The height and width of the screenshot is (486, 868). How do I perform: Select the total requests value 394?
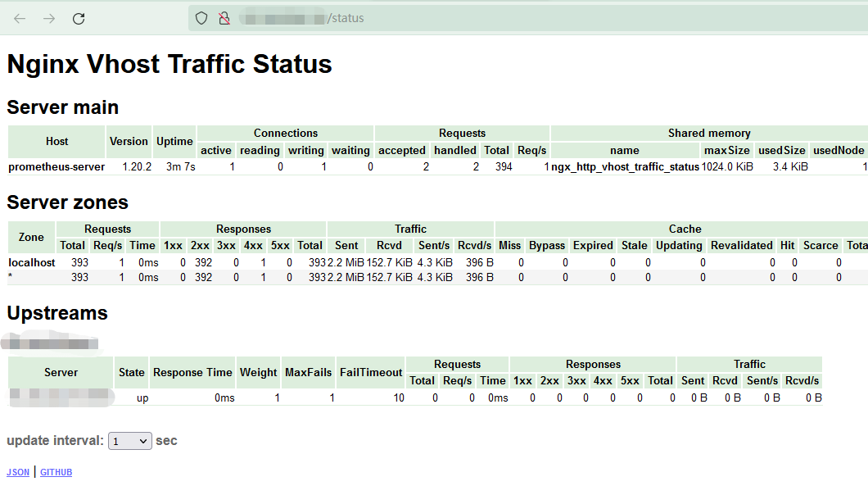pyautogui.click(x=504, y=167)
